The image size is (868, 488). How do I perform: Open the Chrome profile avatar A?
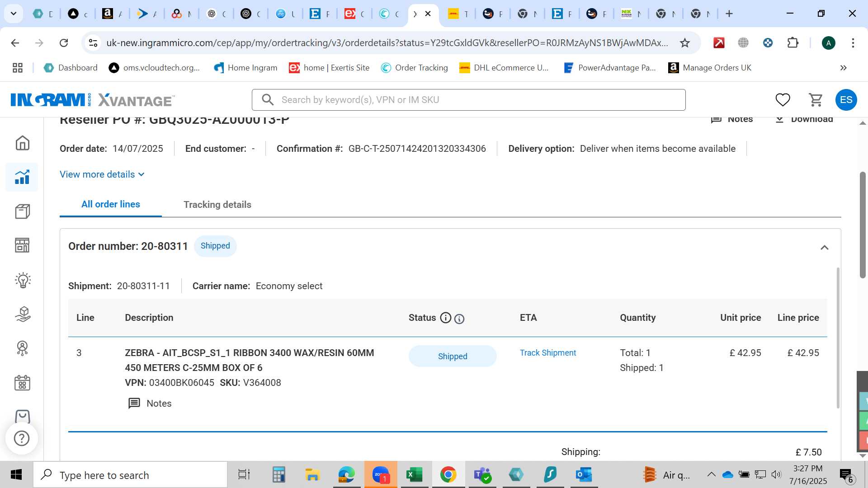point(828,43)
